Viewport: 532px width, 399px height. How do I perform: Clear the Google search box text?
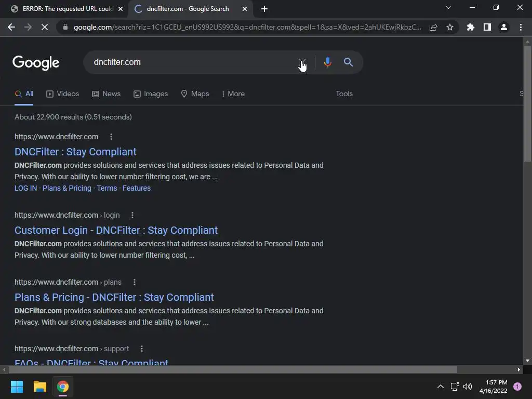pos(302,62)
